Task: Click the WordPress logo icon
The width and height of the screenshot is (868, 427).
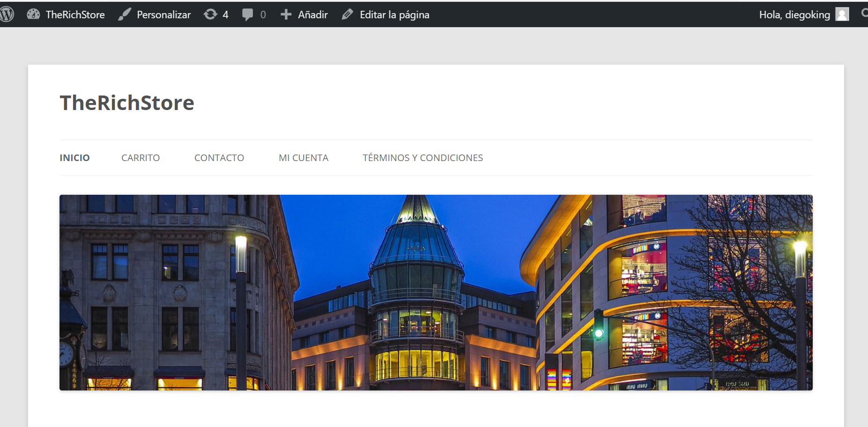Action: [7, 15]
